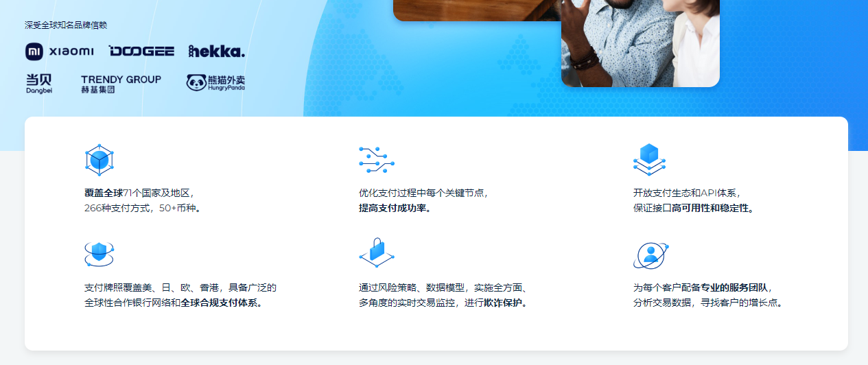The image size is (868, 365).
Task: Click the payment nodes flow icon
Action: [377, 160]
